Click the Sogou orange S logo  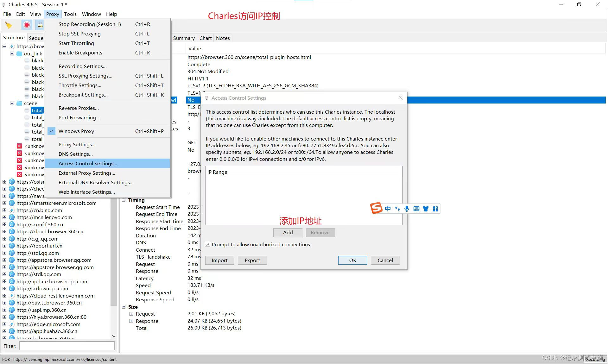coord(376,208)
